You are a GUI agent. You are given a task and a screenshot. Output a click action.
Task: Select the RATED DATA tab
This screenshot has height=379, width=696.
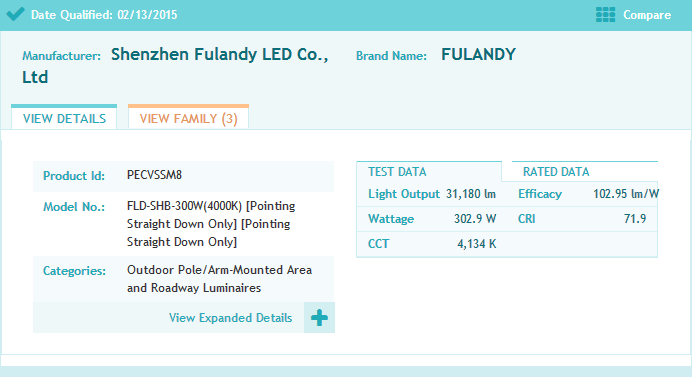pos(556,172)
